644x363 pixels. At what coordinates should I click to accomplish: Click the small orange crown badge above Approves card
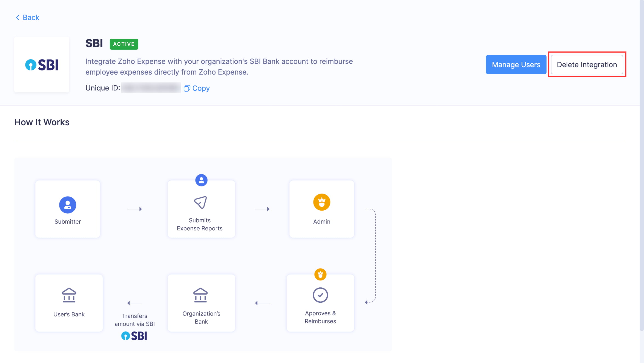tap(320, 274)
